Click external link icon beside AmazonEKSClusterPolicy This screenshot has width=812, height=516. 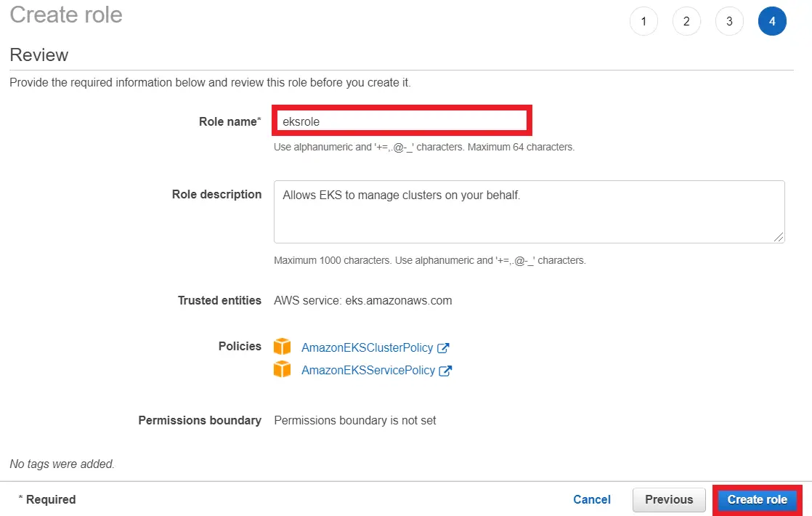(x=443, y=348)
